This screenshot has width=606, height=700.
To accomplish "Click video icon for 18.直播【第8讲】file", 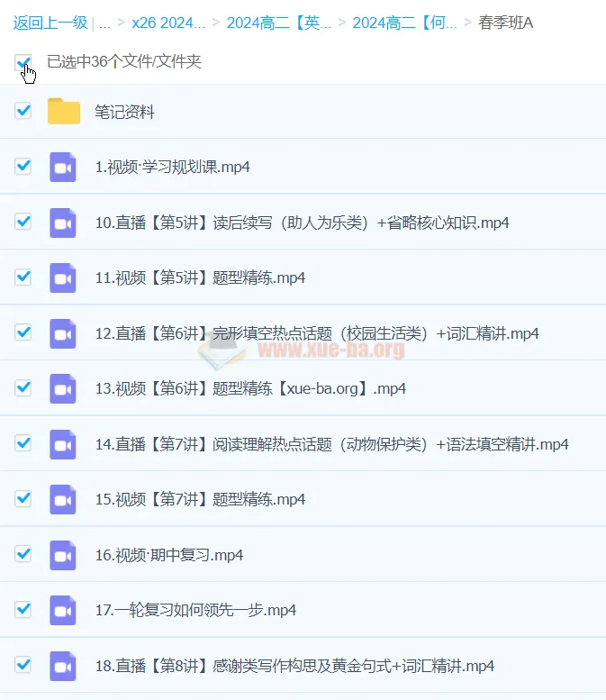I will coord(63,666).
